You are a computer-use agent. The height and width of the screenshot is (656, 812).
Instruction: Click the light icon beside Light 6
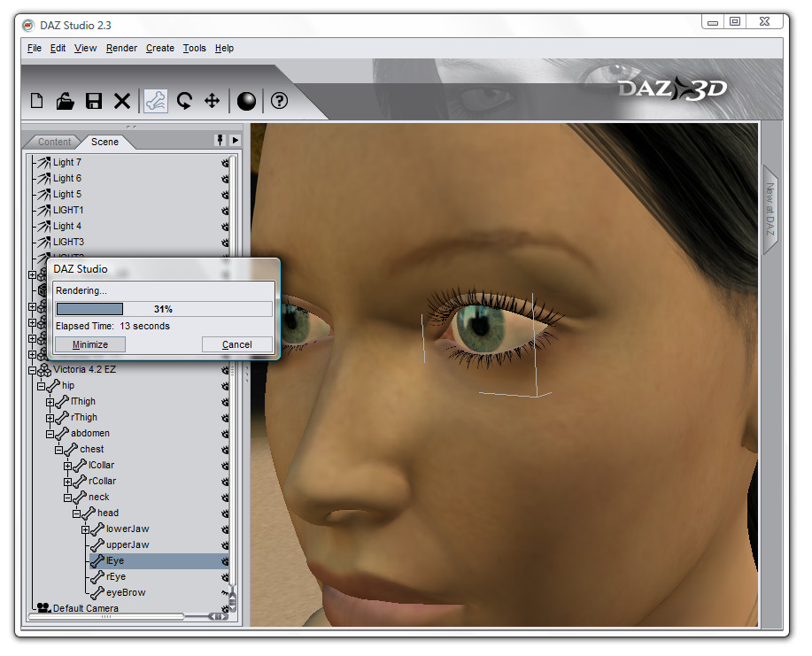coord(44,179)
